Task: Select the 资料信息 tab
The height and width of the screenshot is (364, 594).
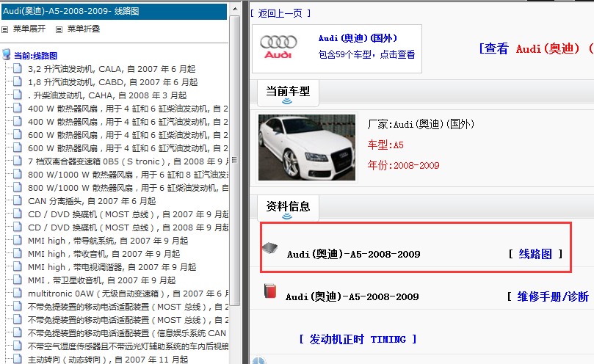Action: coord(288,206)
